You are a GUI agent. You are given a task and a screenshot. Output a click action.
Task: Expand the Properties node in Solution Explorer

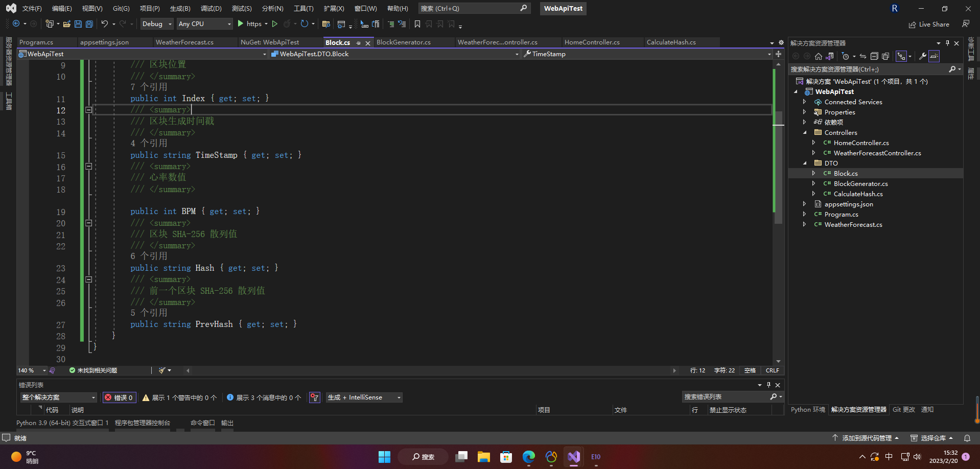pyautogui.click(x=805, y=112)
